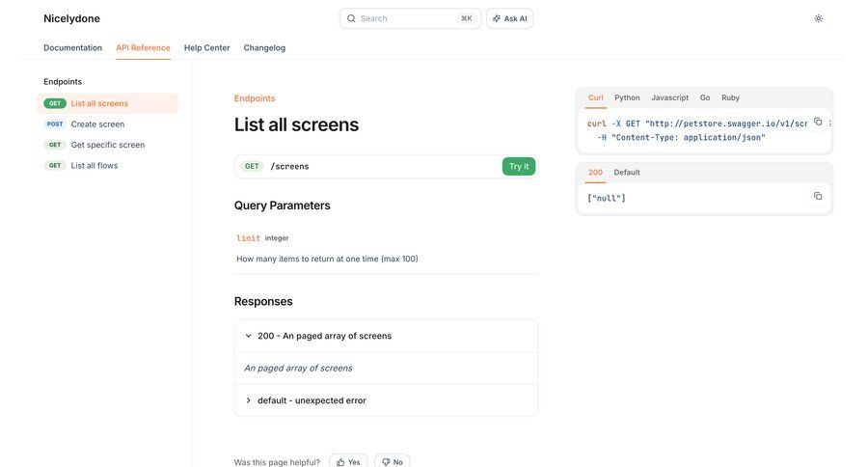Focus the Search input field

[405, 18]
